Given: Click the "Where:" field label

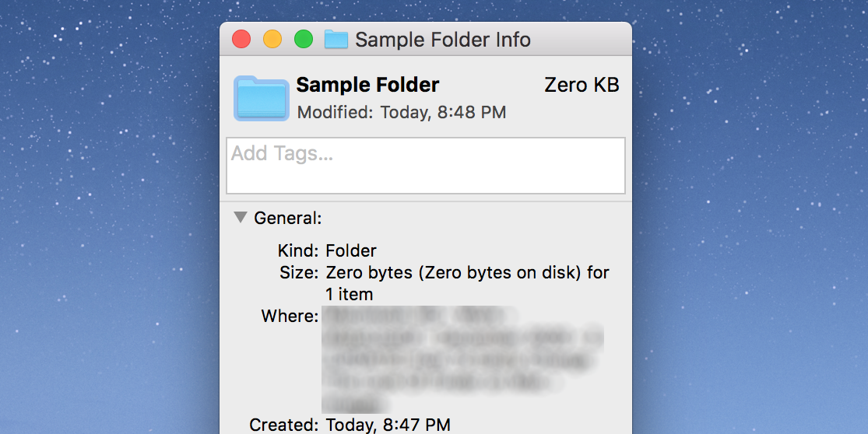Looking at the screenshot, I should pos(290,317).
